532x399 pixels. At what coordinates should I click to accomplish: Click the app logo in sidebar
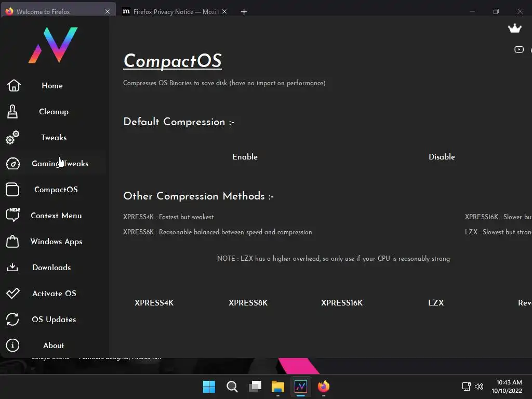coord(53,45)
